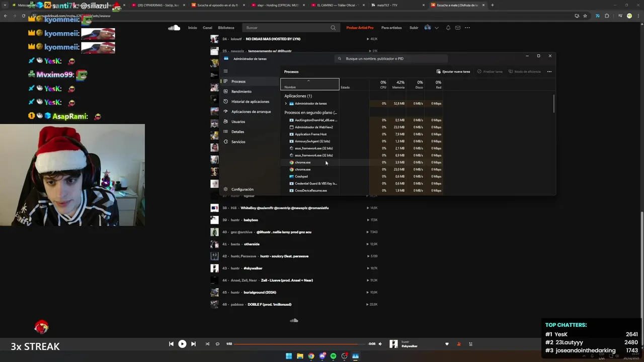644x362 pixels.
Task: Go to SoundCloud Canal
Action: pyautogui.click(x=207, y=28)
